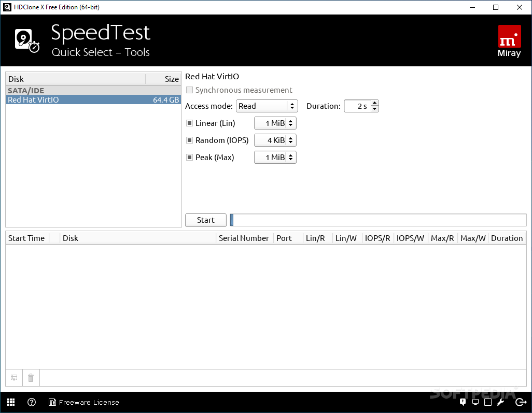Click the Max/R column header
Image resolution: width=532 pixels, height=413 pixels.
(442, 238)
